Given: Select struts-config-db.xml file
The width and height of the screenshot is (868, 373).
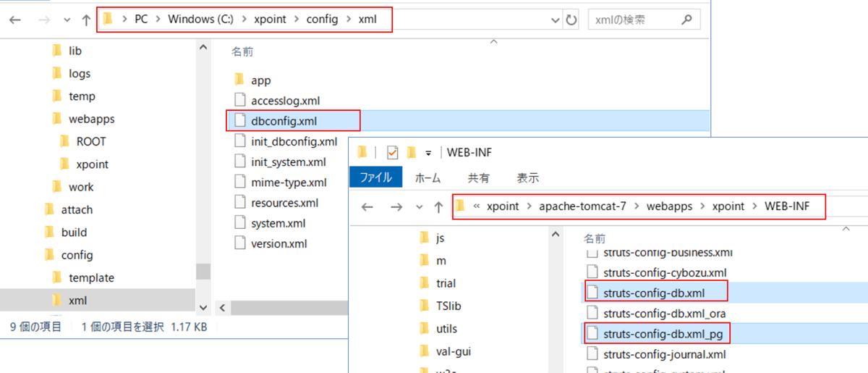Looking at the screenshot, I should click(x=655, y=293).
